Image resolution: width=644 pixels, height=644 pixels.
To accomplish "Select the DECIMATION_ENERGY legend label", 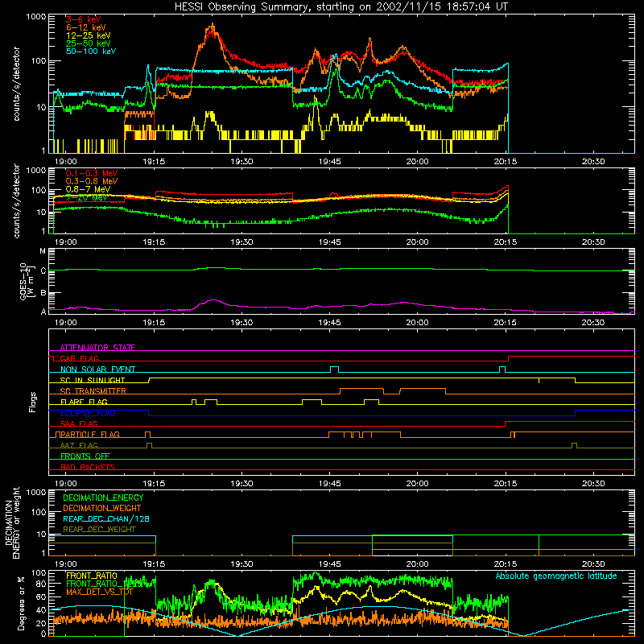I will [x=103, y=497].
